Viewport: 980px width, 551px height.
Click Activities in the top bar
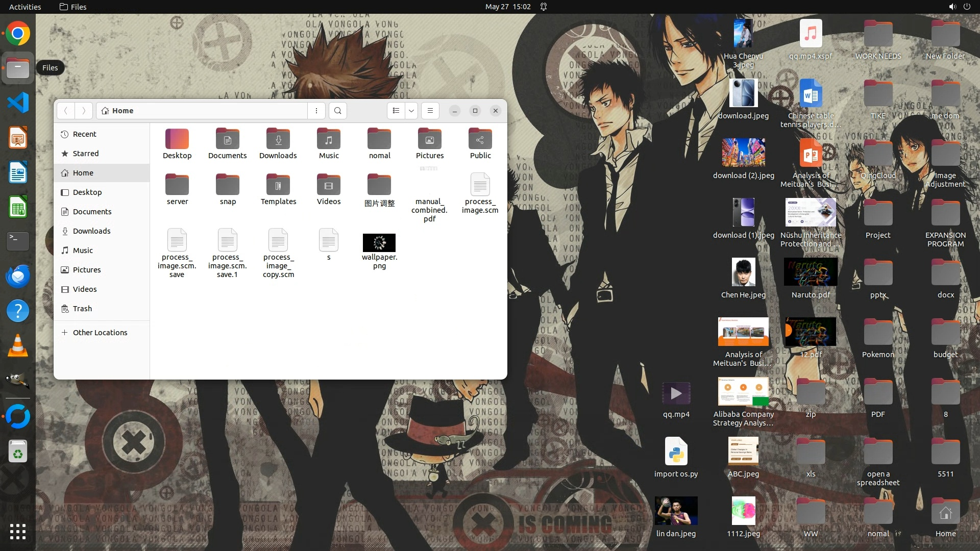25,7
